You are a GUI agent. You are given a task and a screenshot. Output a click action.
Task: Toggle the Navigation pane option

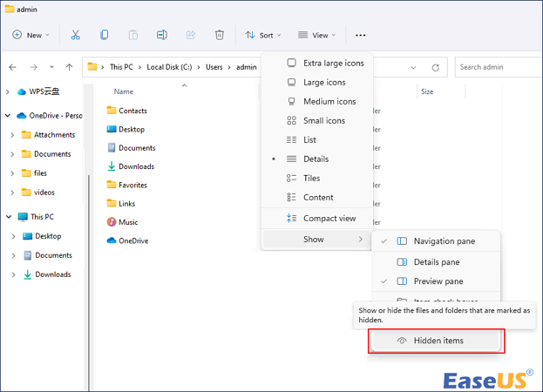point(443,240)
